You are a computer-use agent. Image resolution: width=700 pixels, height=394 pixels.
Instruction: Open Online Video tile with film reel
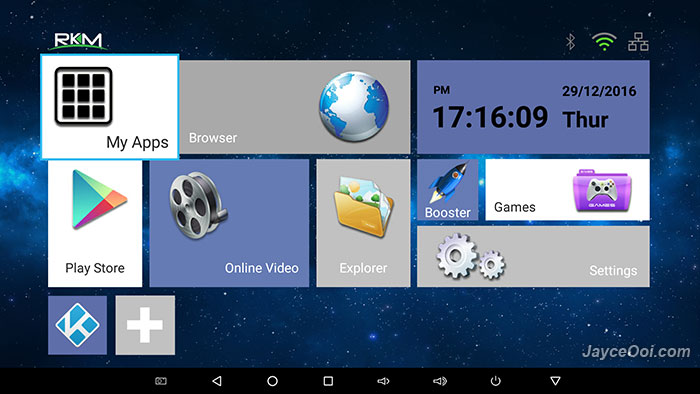pyautogui.click(x=229, y=224)
